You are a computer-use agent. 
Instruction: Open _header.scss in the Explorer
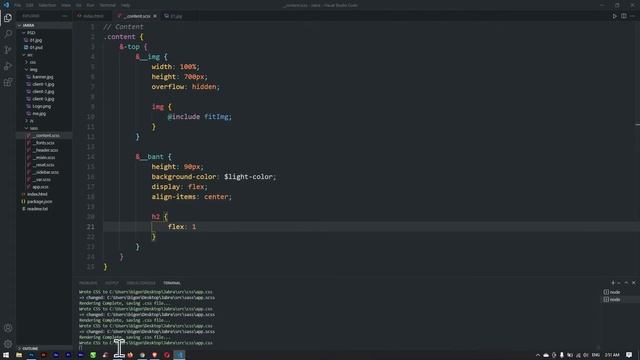pyautogui.click(x=46, y=150)
